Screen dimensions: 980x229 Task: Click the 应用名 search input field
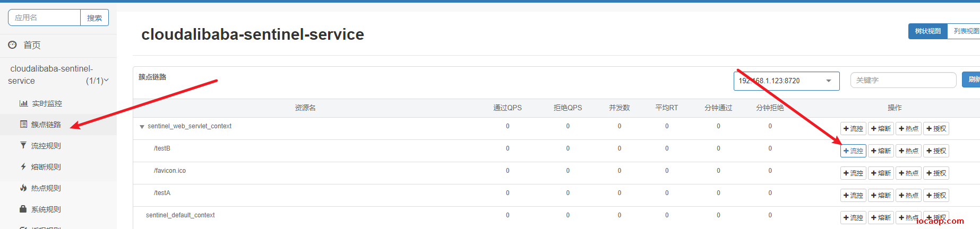[45, 17]
